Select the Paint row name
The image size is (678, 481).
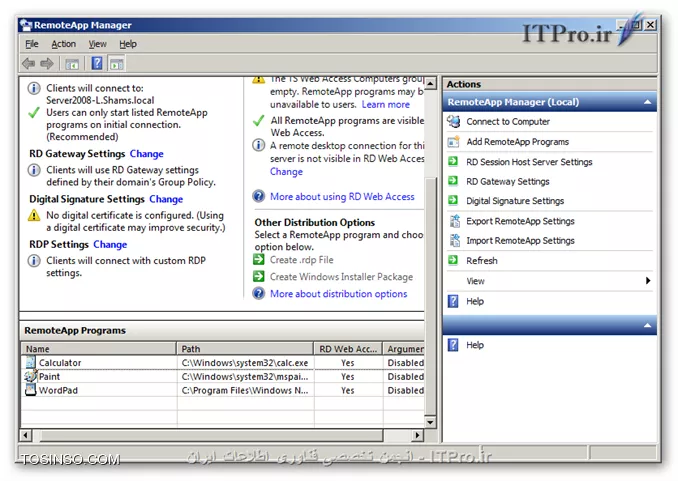click(x=49, y=377)
